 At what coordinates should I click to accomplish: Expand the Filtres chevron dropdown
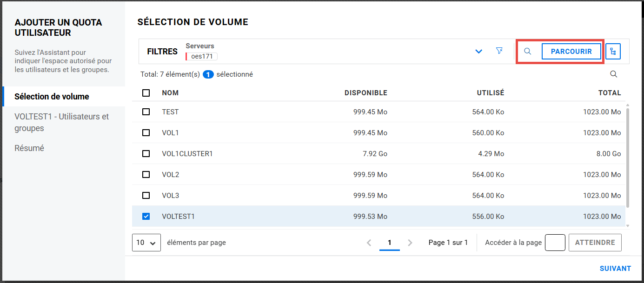(x=478, y=52)
